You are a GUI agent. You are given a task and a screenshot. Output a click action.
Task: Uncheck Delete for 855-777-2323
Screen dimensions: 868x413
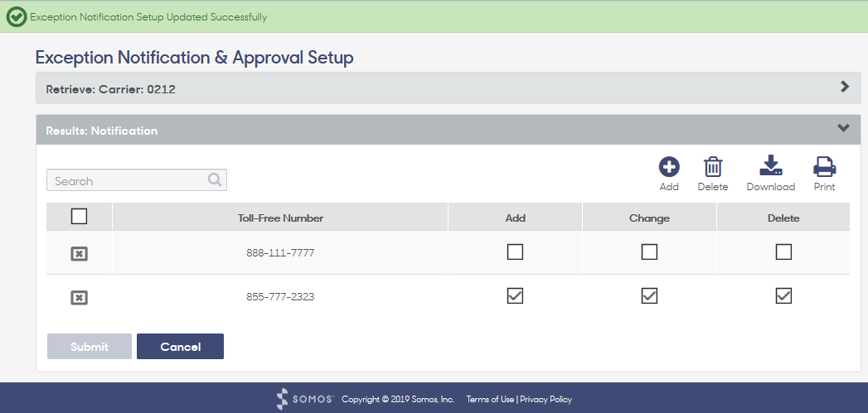[784, 296]
